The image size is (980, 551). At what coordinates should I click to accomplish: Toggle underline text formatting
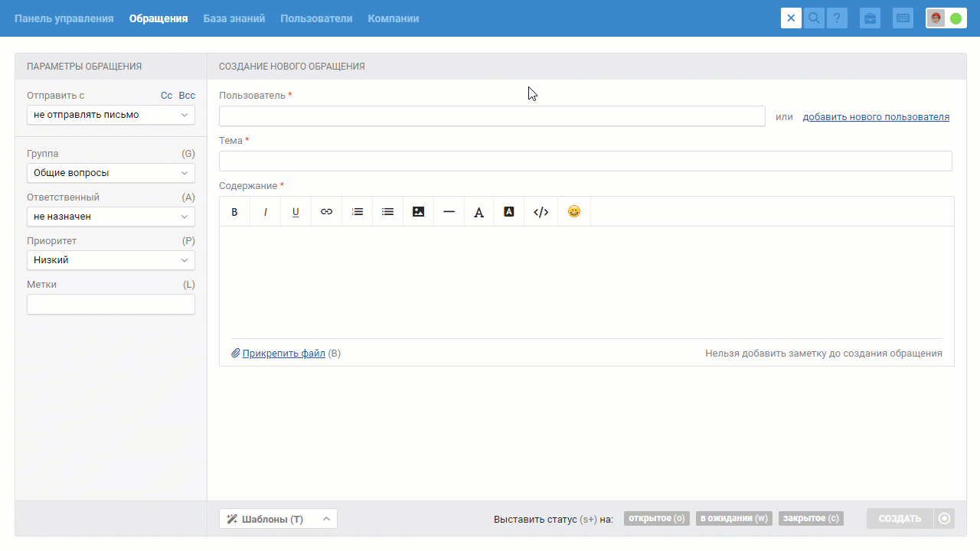(296, 212)
